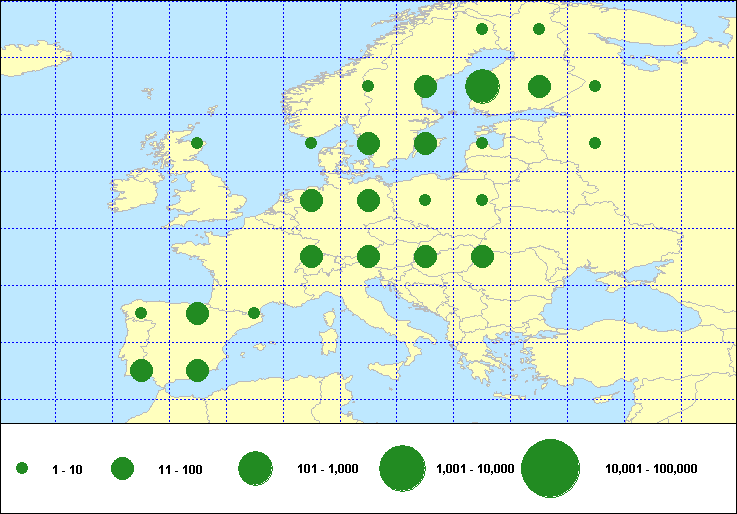Click the circle just east of the largest circle
Screen dimensions: 737x514
[x=539, y=86]
